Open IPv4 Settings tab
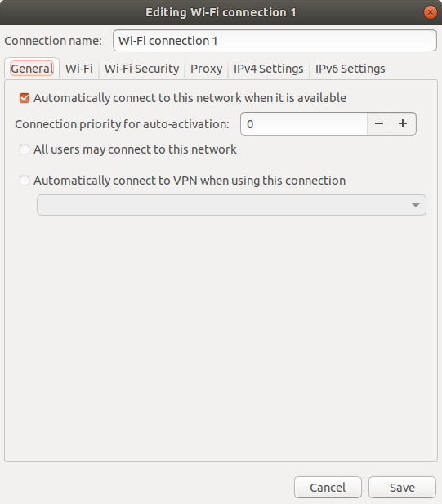 click(x=269, y=69)
